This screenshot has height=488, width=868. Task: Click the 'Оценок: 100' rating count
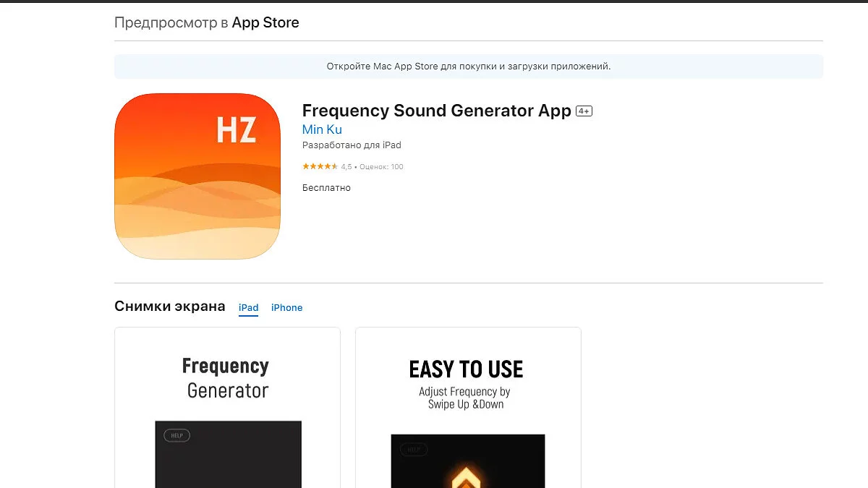(381, 167)
